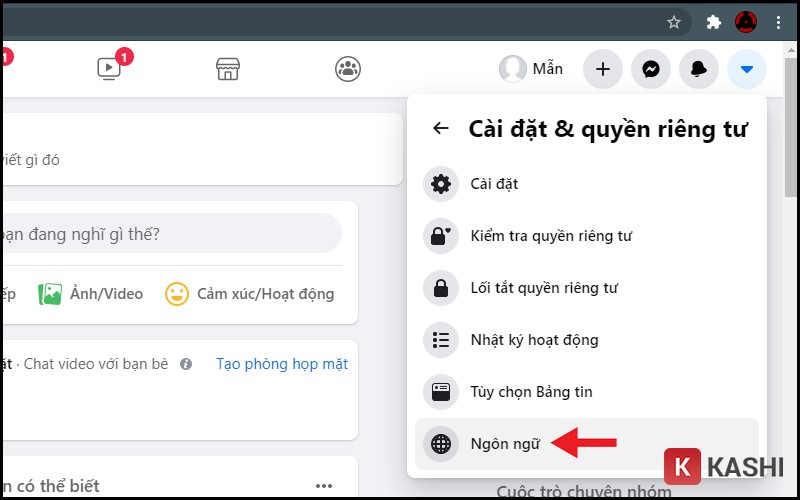The width and height of the screenshot is (800, 500).
Task: Collapse the account dropdown arrow
Action: [747, 69]
